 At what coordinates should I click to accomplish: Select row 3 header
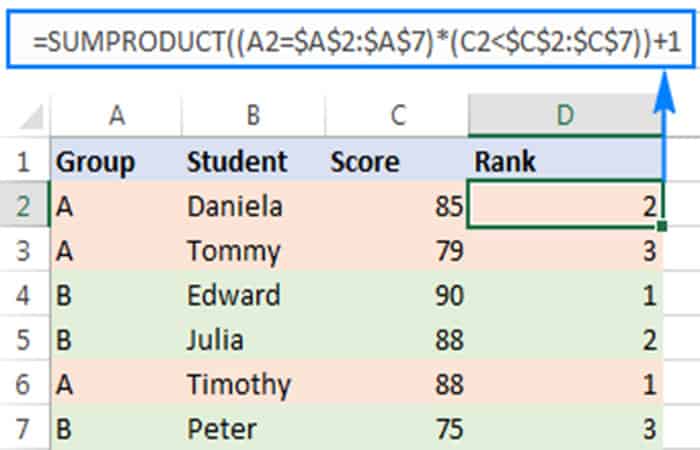(x=25, y=250)
